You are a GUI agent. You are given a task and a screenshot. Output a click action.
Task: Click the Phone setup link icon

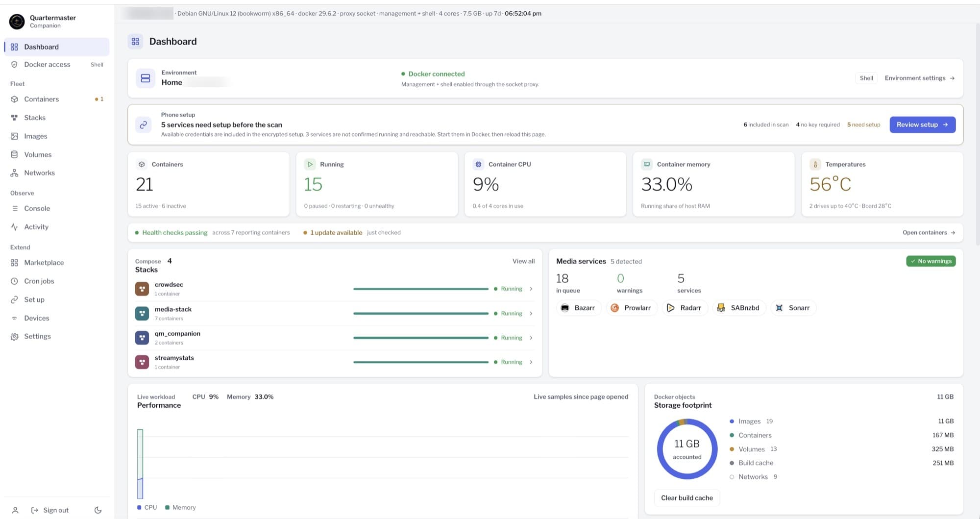pos(143,125)
